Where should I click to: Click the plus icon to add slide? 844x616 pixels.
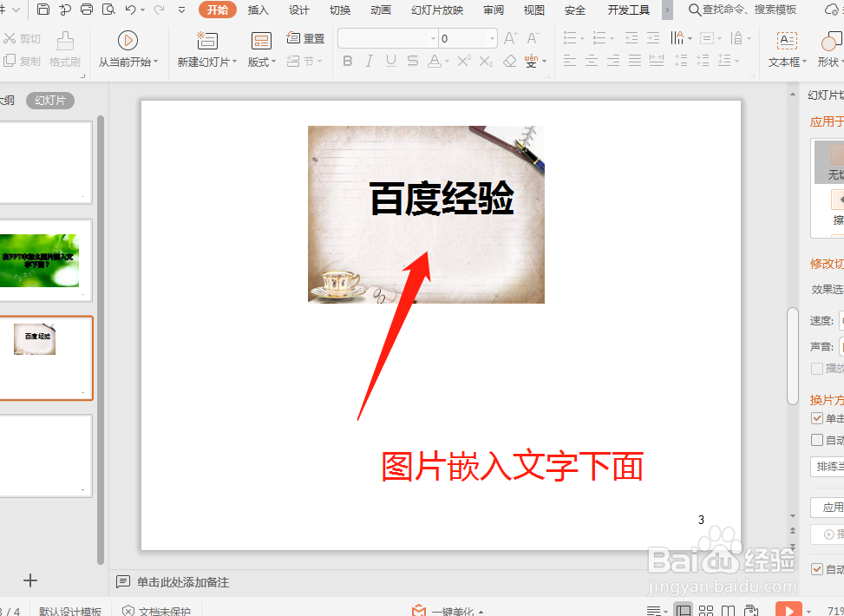click(x=30, y=580)
